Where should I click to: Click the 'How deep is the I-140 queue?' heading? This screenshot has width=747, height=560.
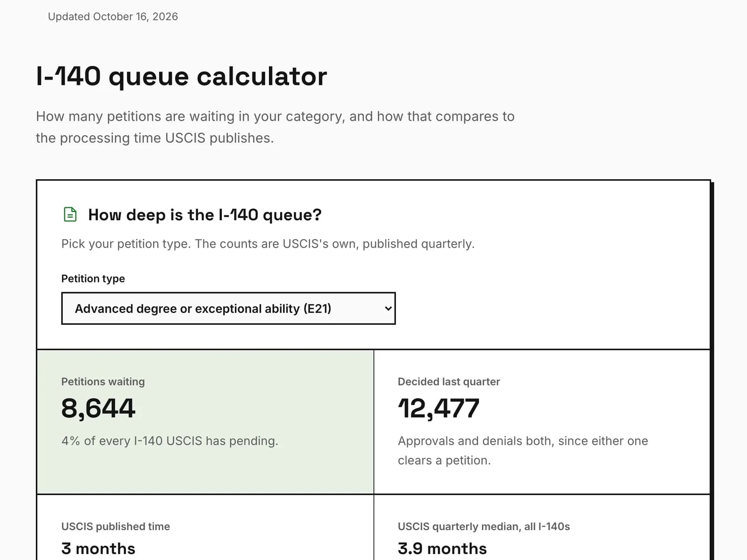tap(205, 215)
